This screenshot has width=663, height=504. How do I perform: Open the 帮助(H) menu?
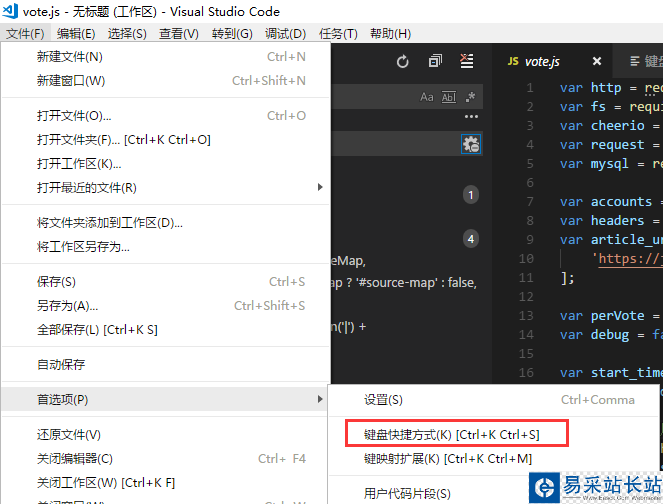click(390, 33)
